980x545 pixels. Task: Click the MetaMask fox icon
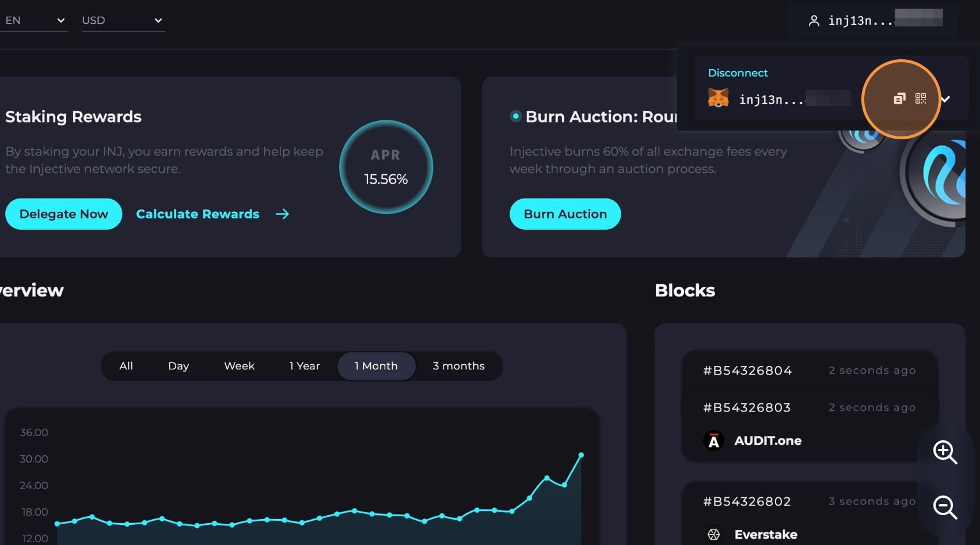click(718, 98)
